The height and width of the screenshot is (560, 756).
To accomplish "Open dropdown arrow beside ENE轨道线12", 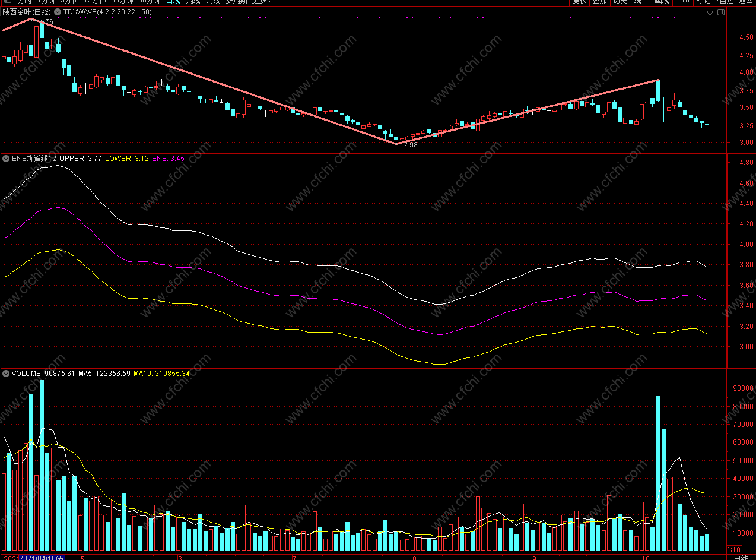I will [6, 159].
